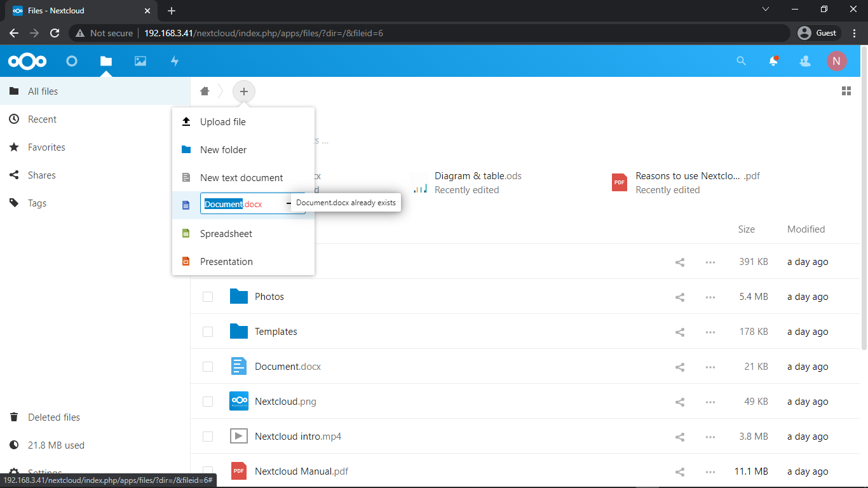Click the Nextcloud.png thumbnail
Image resolution: width=868 pixels, height=488 pixels.
239,401
